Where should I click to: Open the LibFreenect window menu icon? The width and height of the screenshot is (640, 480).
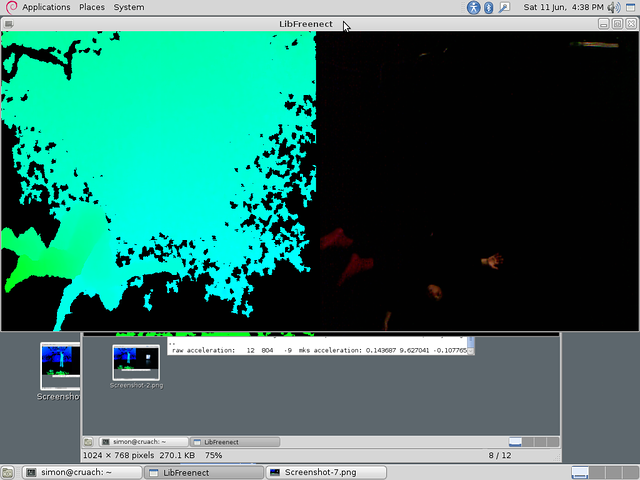pos(9,24)
